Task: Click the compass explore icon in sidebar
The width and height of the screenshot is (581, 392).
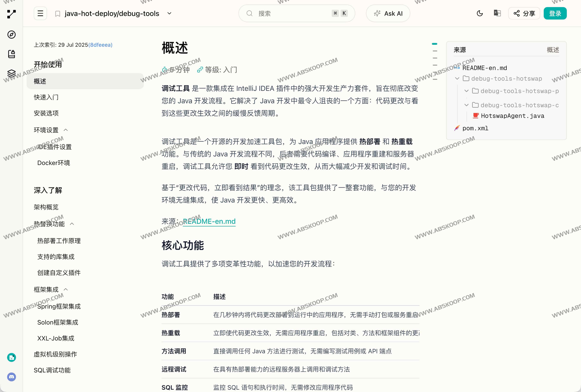Action: click(x=12, y=34)
